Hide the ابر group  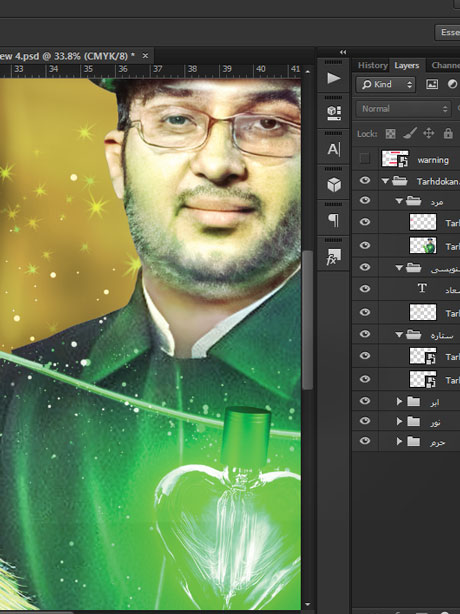tap(364, 401)
